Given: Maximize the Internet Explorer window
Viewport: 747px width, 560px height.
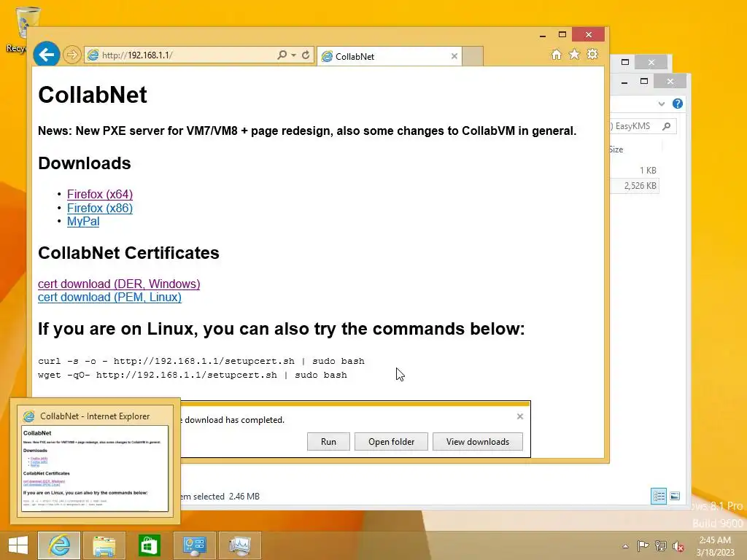Looking at the screenshot, I should point(562,34).
